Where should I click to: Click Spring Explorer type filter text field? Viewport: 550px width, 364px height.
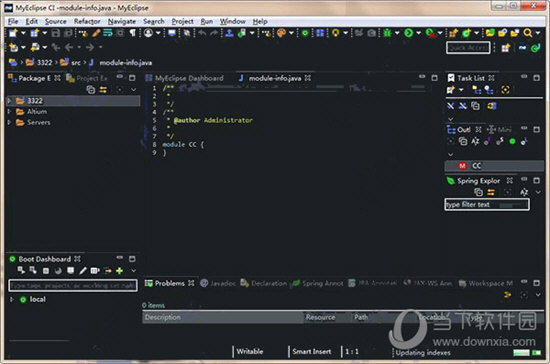tap(487, 204)
